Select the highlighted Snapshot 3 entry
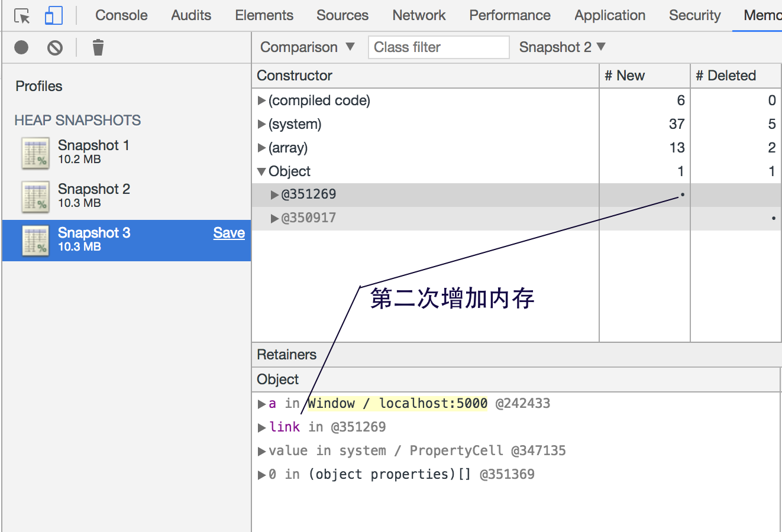This screenshot has height=532, width=782. 127,241
